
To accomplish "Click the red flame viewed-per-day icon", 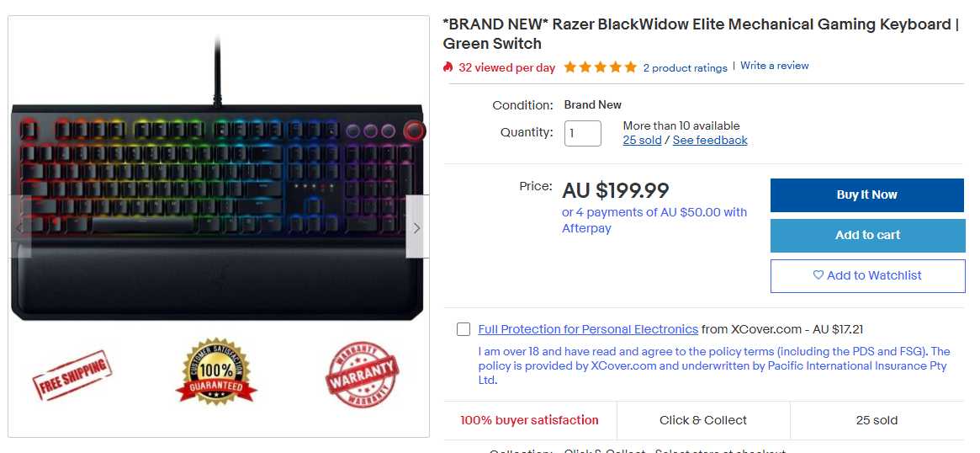I will (x=448, y=67).
